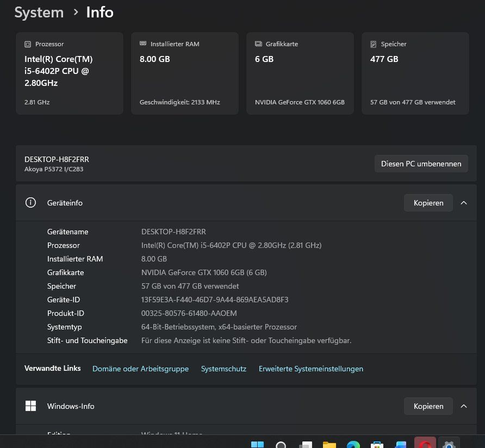
Task: Click the RAM module icon in Installierter RAM card
Action: tap(143, 43)
